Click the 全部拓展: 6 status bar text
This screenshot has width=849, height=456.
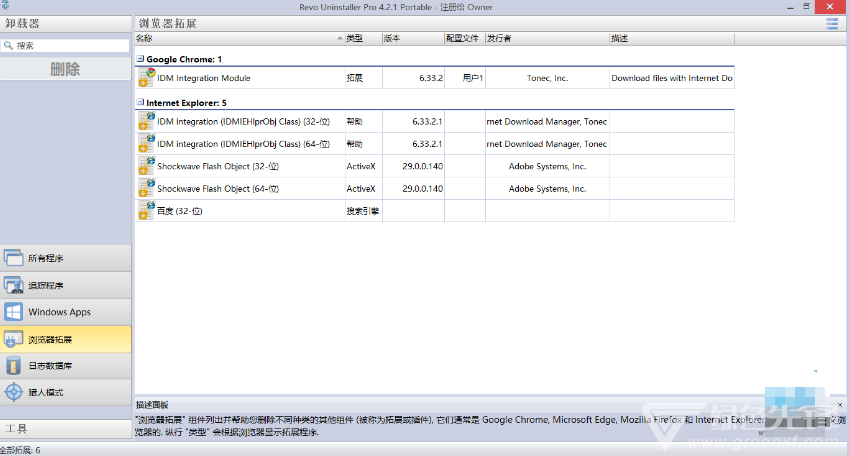coord(20,450)
